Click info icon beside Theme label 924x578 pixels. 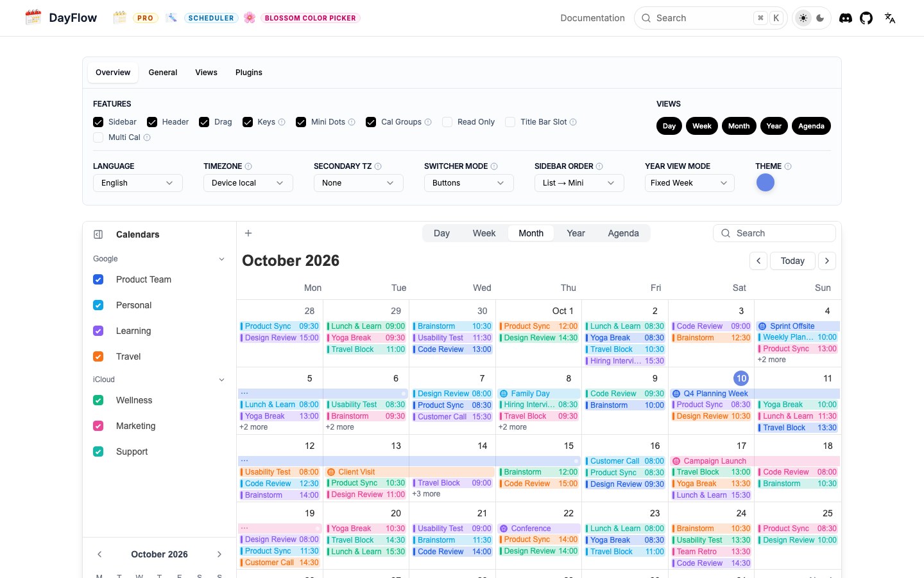pos(788,166)
